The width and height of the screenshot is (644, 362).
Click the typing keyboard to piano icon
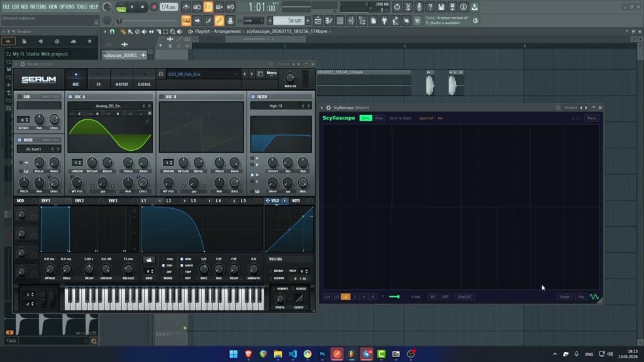pyautogui.click(x=186, y=21)
